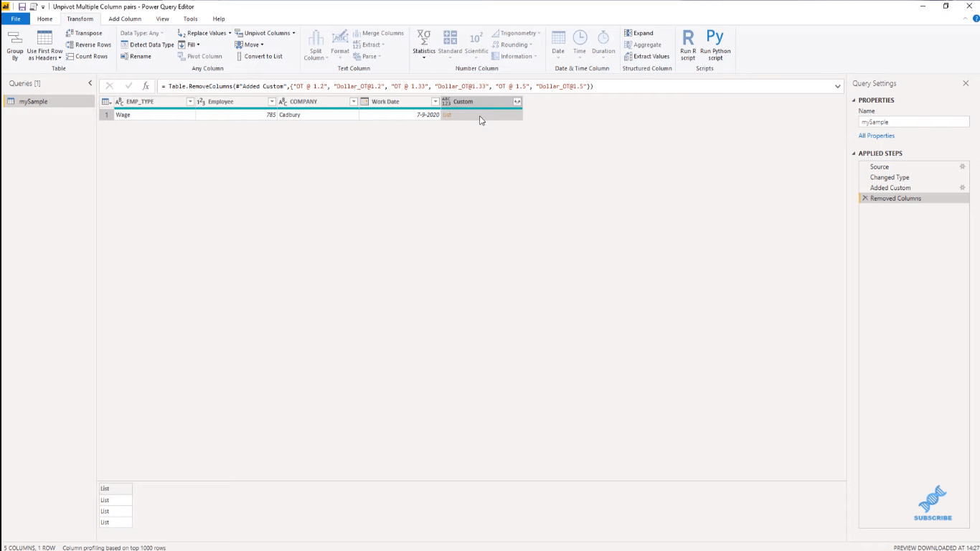Open the Data Type Any dropdown
The width and height of the screenshot is (980, 551).
141,33
